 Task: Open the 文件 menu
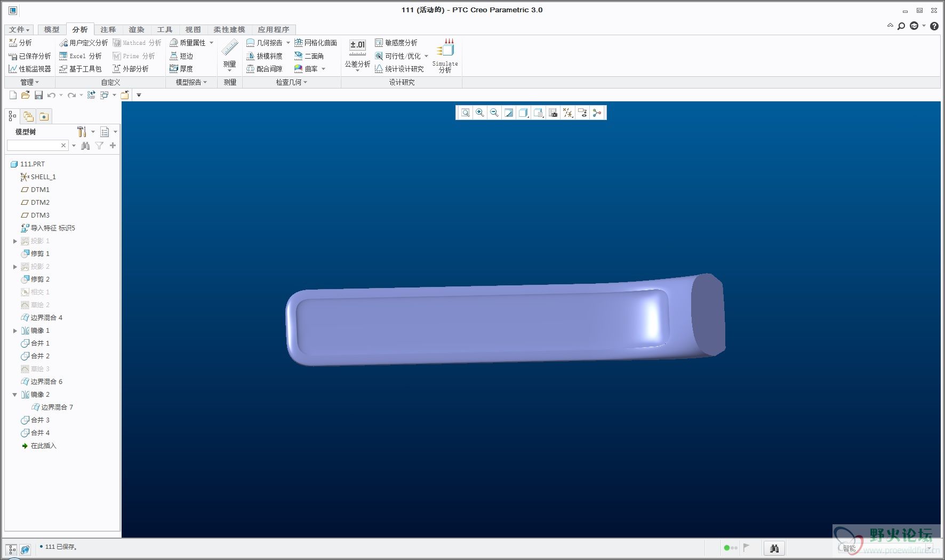pyautogui.click(x=19, y=29)
